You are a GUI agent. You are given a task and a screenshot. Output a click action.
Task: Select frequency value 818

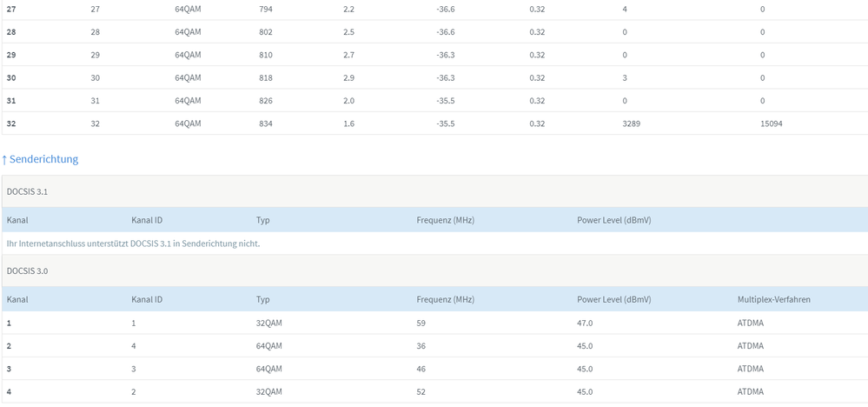tap(266, 78)
